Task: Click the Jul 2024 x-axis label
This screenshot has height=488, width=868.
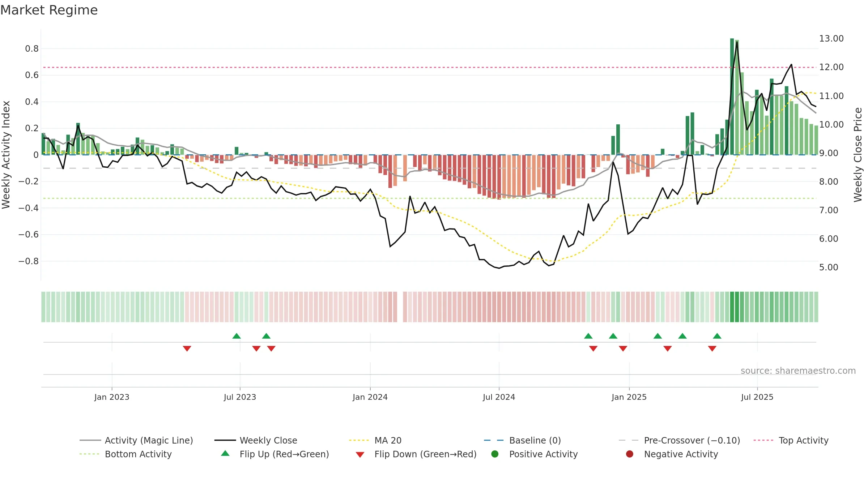Action: click(x=499, y=397)
